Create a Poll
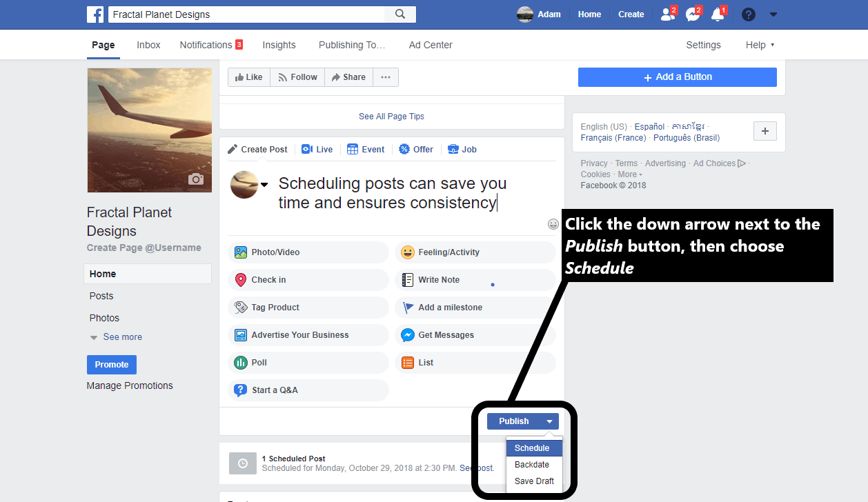The width and height of the screenshot is (868, 502). point(308,363)
